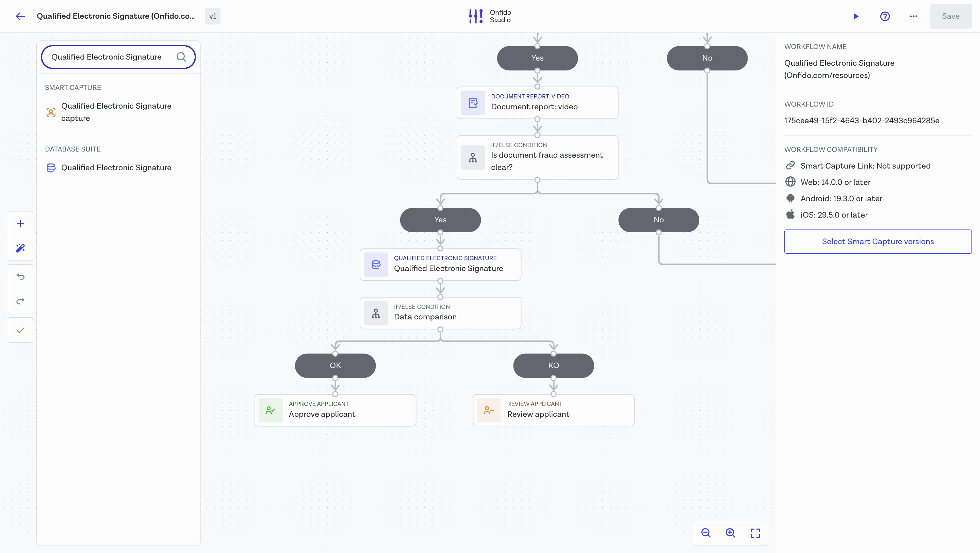Click 'Smart Capture Link: Not supported' text
Screen dimensions: 980x553
(x=865, y=166)
